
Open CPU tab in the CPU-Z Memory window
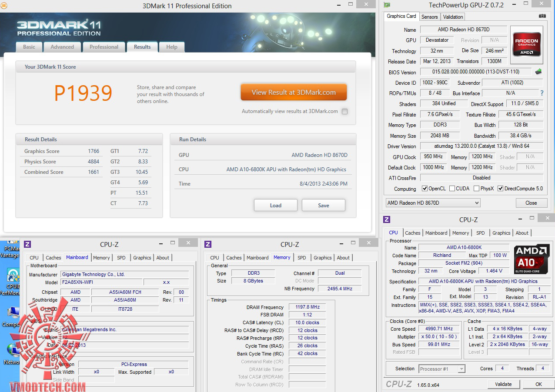pos(215,258)
